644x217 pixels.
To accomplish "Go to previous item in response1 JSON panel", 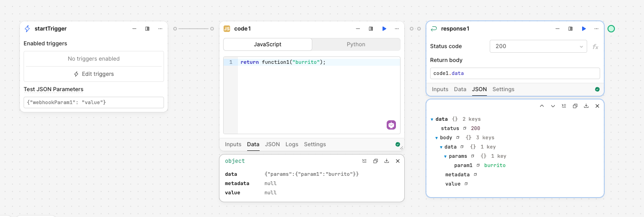I will pos(542,106).
